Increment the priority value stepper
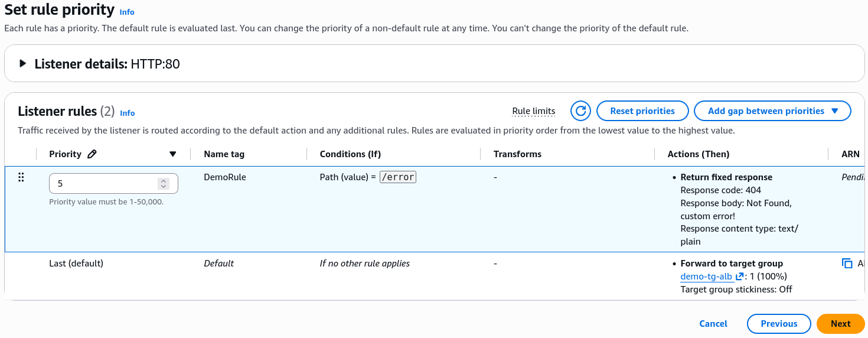Image resolution: width=868 pixels, height=338 pixels. coord(164,181)
